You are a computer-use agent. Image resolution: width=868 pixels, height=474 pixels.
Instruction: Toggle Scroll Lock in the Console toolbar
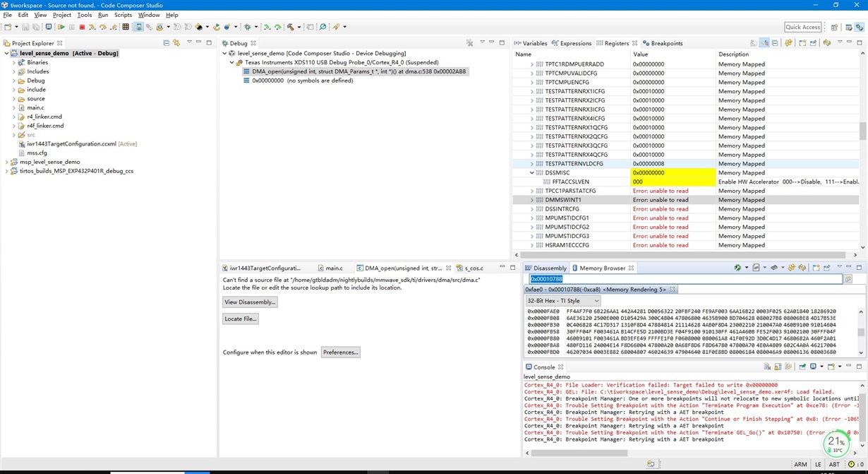[x=778, y=367]
